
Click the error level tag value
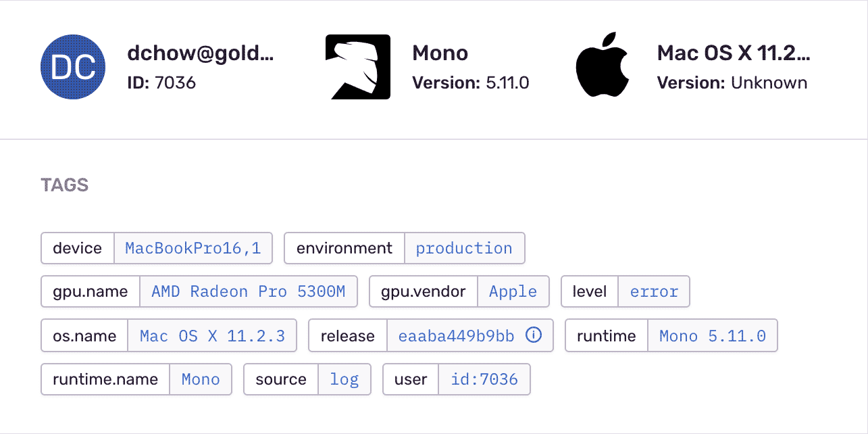653,291
